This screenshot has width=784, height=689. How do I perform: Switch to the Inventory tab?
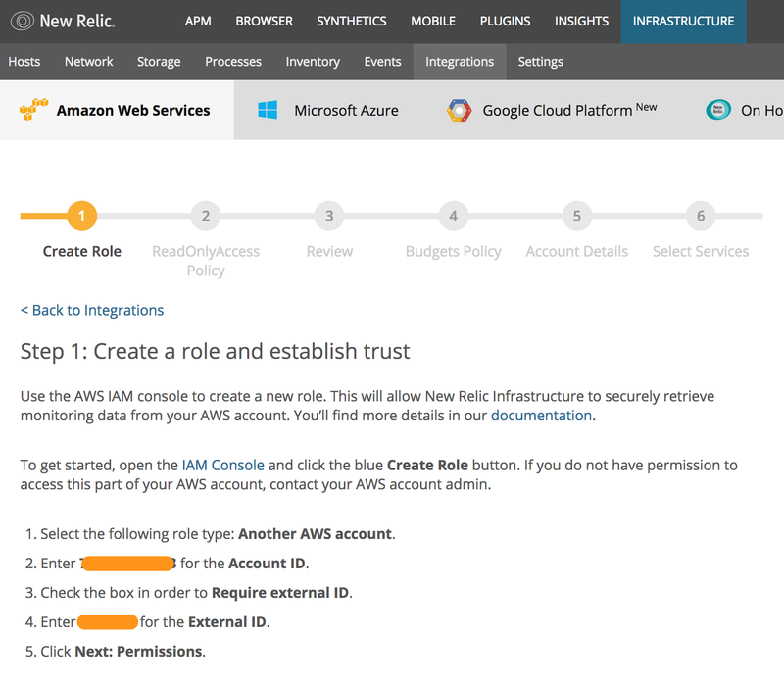click(313, 61)
